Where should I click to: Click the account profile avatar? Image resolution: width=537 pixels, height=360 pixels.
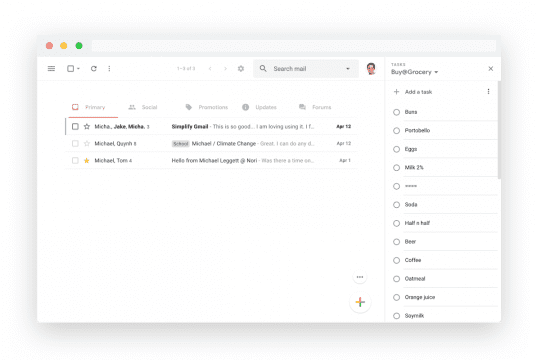(x=371, y=69)
